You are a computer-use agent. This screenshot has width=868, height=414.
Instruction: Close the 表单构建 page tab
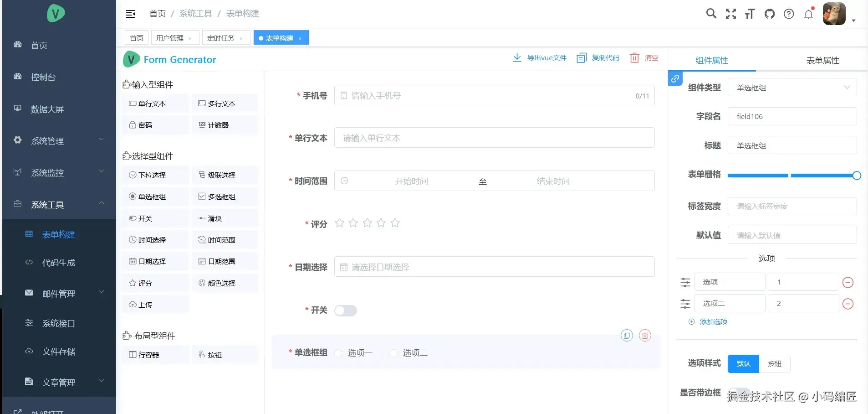click(x=300, y=38)
